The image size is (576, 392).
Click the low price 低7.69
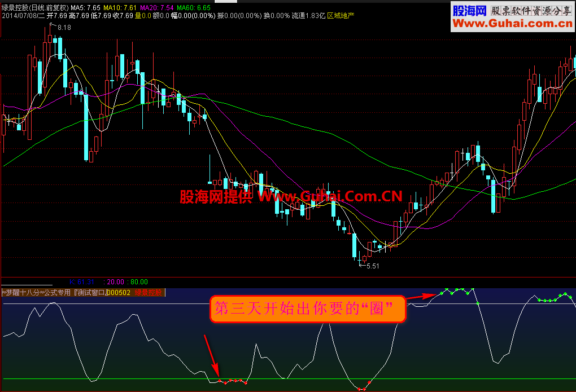(101, 16)
